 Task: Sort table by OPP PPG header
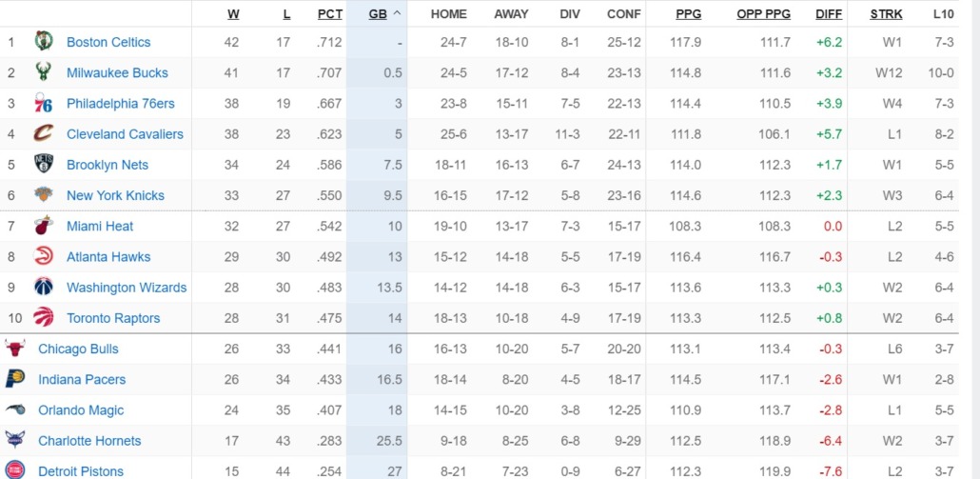764,13
